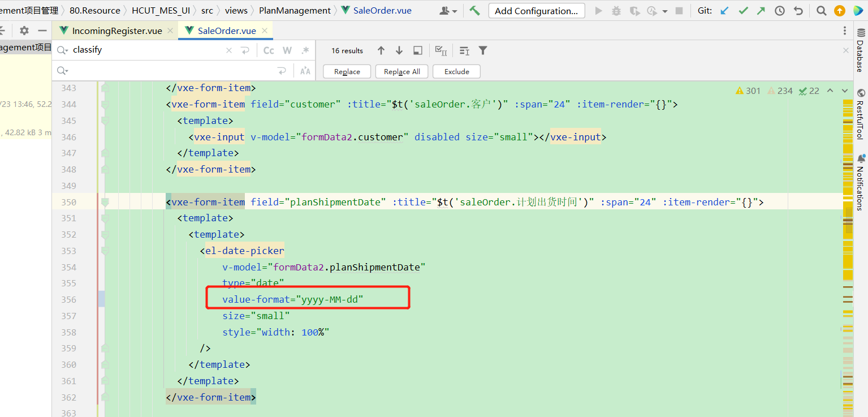Viewport: 868px width, 417px height.
Task: Click the Exclude button
Action: 457,71
